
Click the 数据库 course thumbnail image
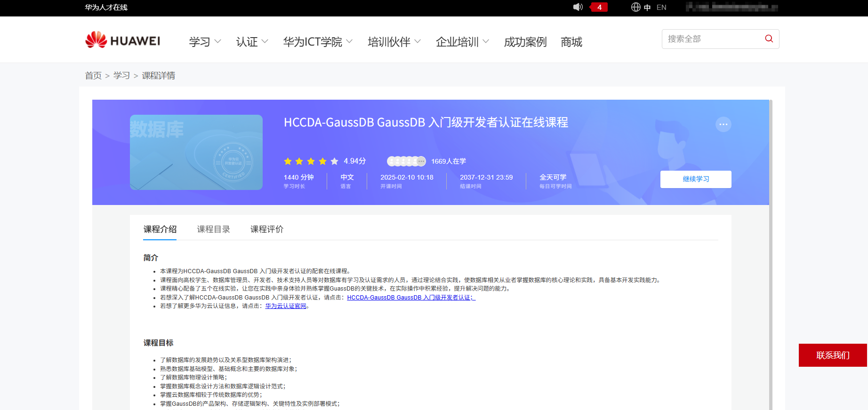196,152
